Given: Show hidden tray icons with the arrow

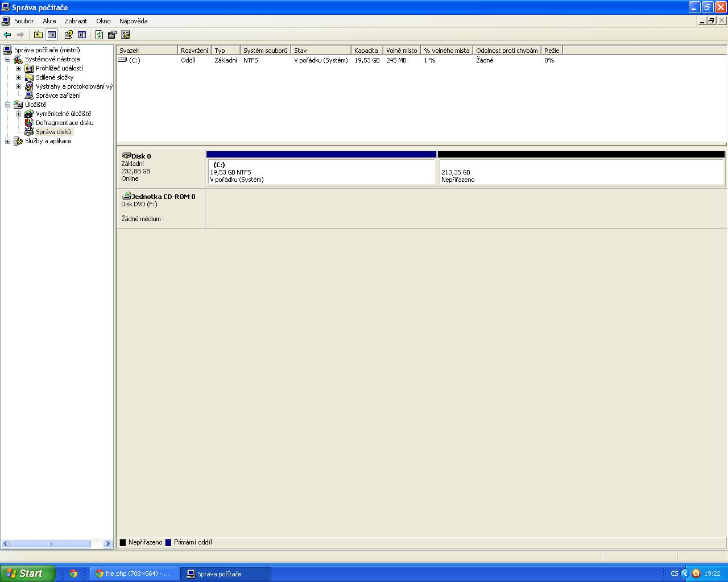Looking at the screenshot, I should pyautogui.click(x=685, y=573).
